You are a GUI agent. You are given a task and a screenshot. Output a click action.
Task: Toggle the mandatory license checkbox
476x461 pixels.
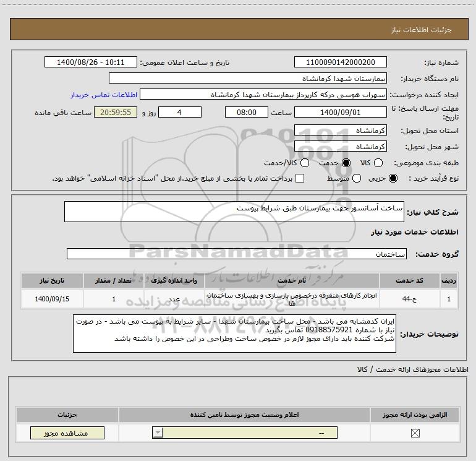[x=415, y=433]
